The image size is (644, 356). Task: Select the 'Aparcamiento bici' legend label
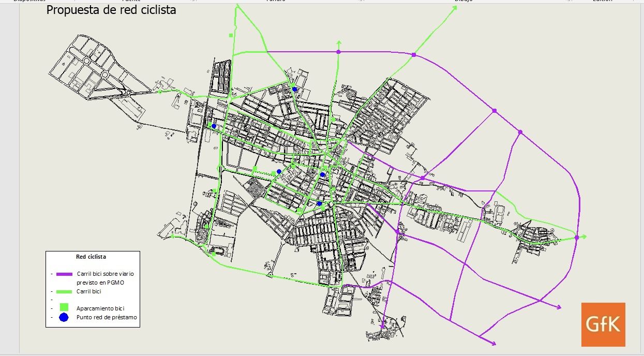tap(100, 308)
